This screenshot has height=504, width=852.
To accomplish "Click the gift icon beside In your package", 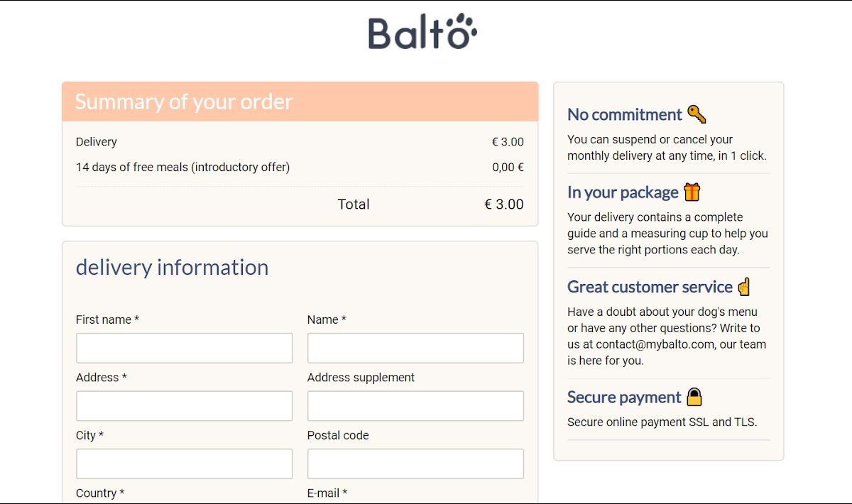I will pyautogui.click(x=692, y=192).
